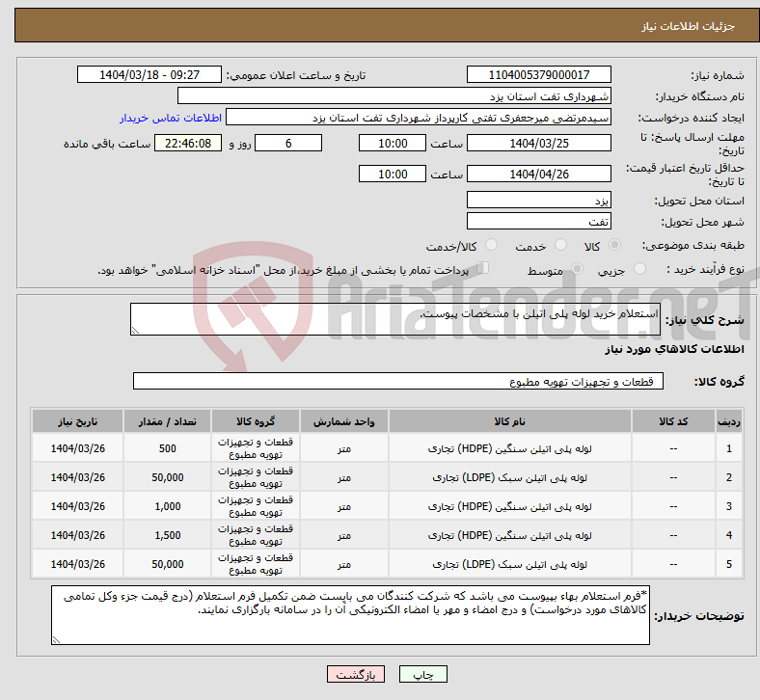Click the price validity hour 10:00 field

pyautogui.click(x=393, y=174)
